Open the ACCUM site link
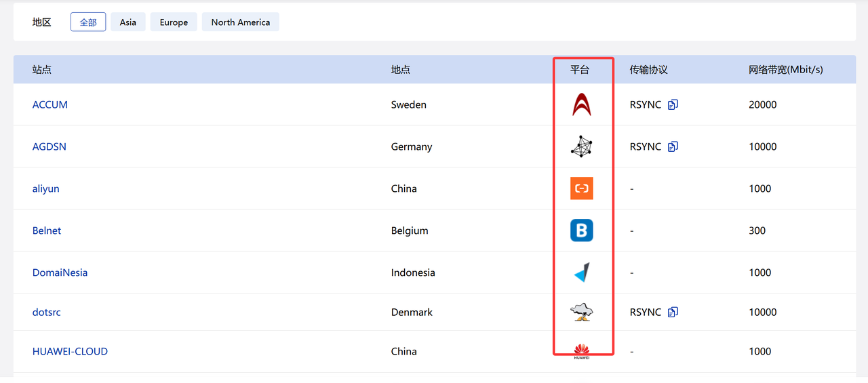 (50, 104)
